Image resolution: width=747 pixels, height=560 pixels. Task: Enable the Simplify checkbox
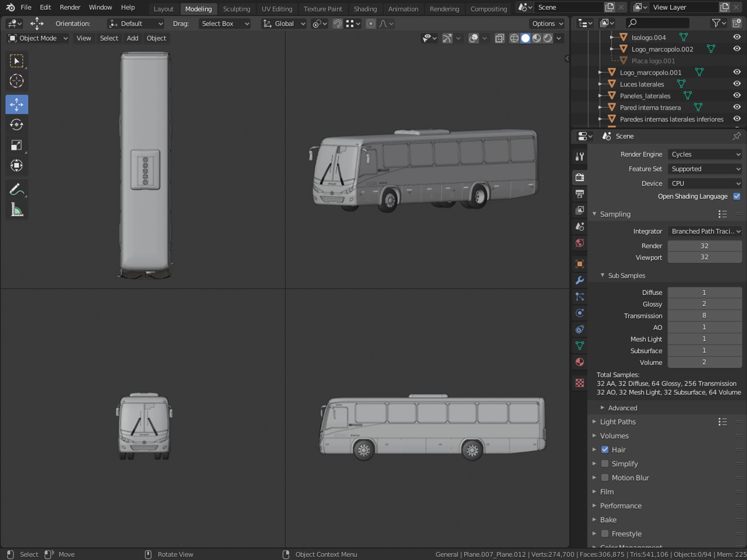point(605,464)
